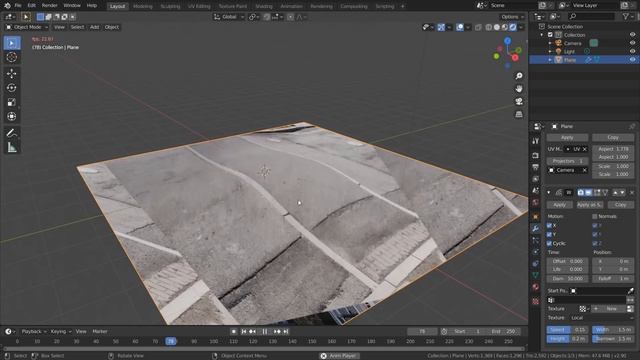This screenshot has width=640, height=360.
Task: Select the Annotate tool
Action: point(12,133)
